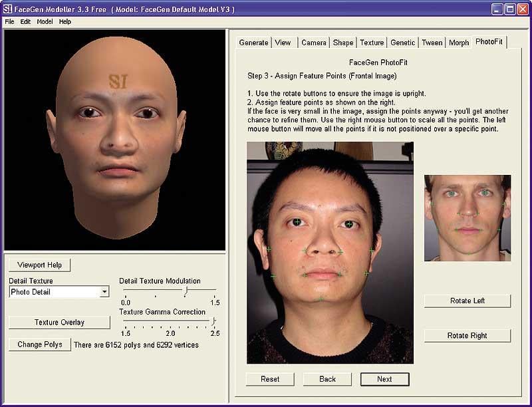The height and width of the screenshot is (407, 532).
Task: Click the Rotate Right button
Action: coord(467,336)
